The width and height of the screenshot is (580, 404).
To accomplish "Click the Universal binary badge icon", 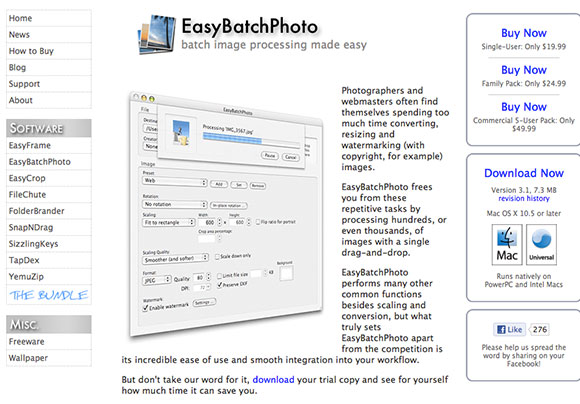I will (542, 244).
